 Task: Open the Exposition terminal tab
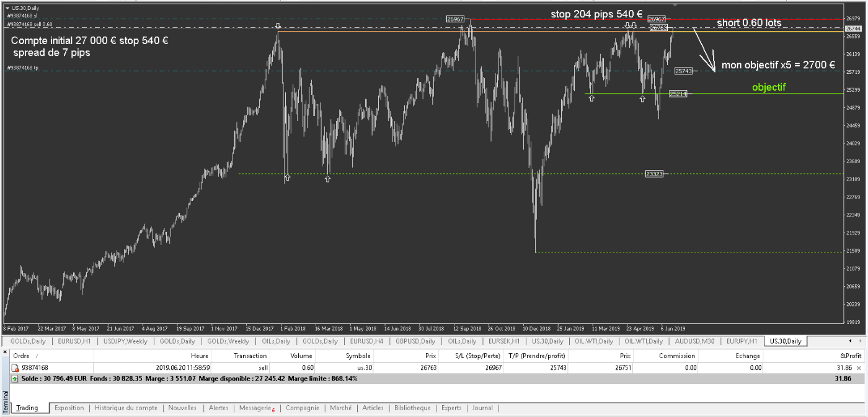coord(69,408)
